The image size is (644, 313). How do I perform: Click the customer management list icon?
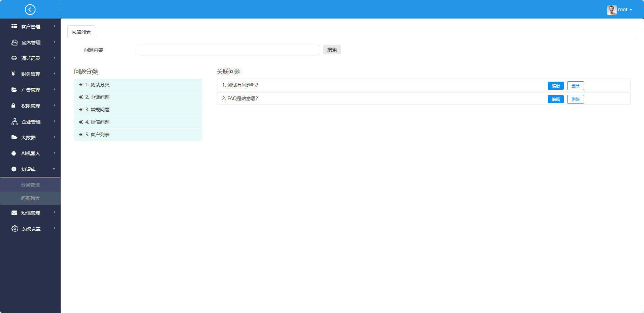point(14,26)
